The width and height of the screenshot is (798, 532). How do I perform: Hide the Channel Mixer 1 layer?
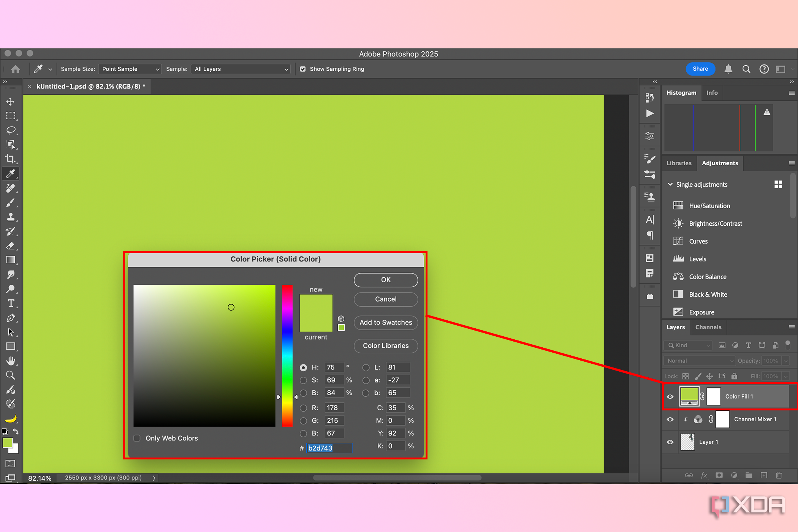click(x=670, y=419)
